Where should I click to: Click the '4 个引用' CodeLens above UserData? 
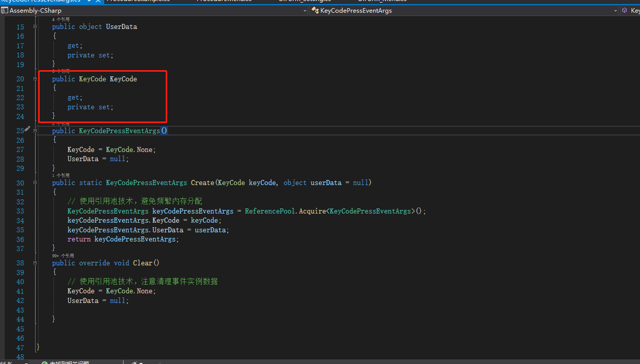point(59,19)
